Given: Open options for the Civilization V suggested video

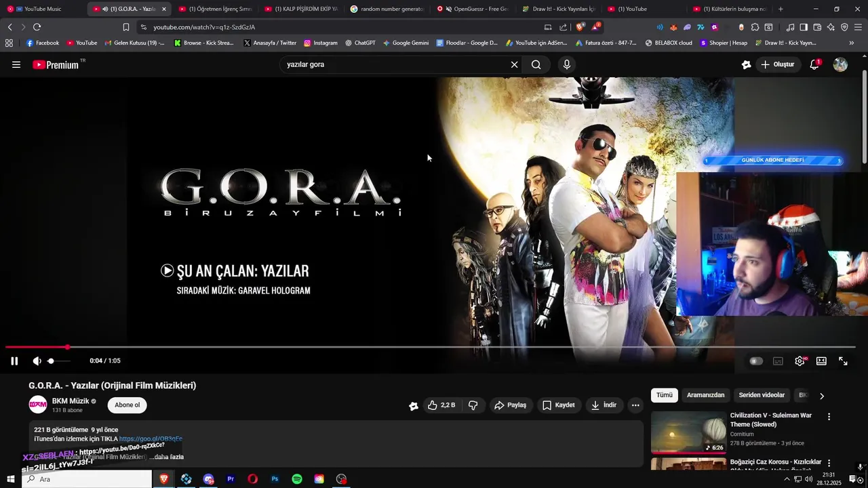Looking at the screenshot, I should click(829, 417).
